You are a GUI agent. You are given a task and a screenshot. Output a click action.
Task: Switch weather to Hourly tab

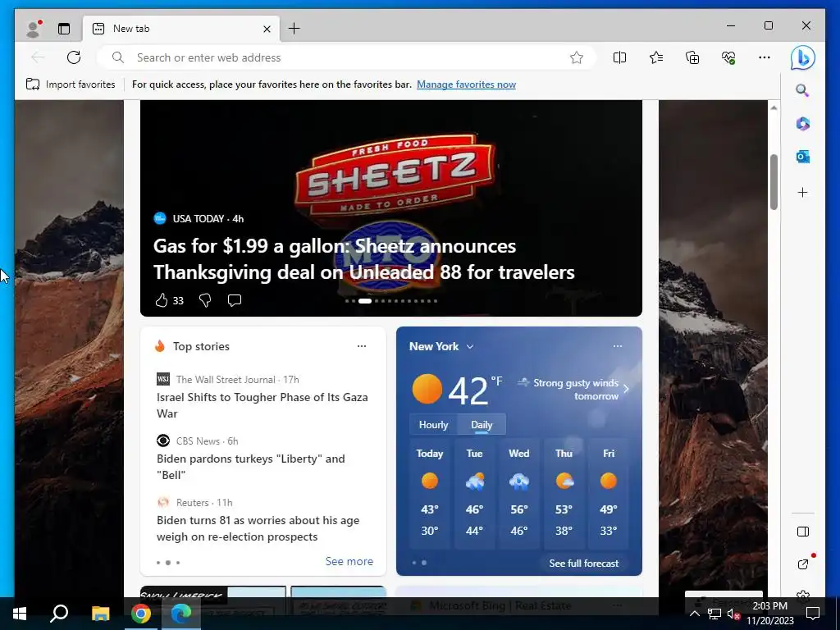click(x=433, y=424)
